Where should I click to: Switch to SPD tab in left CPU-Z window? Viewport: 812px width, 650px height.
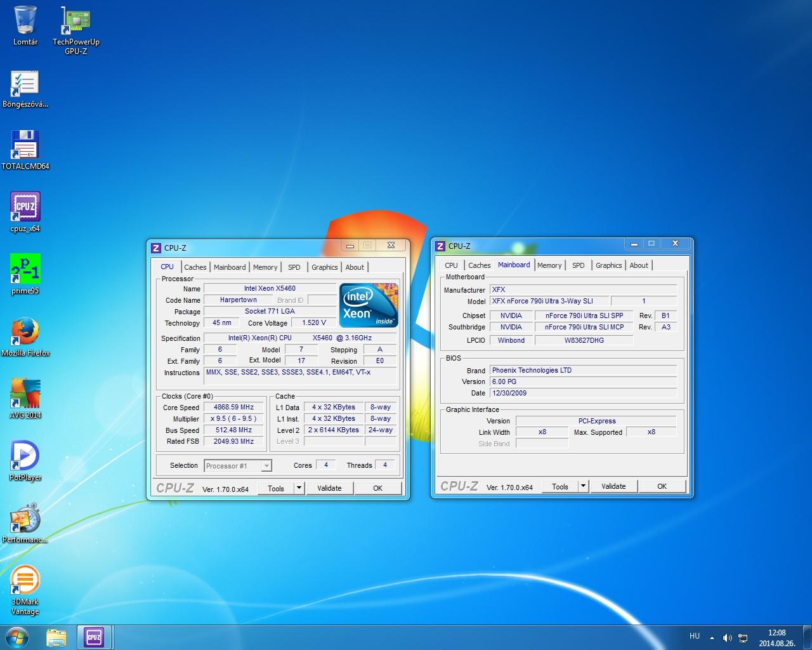point(294,267)
